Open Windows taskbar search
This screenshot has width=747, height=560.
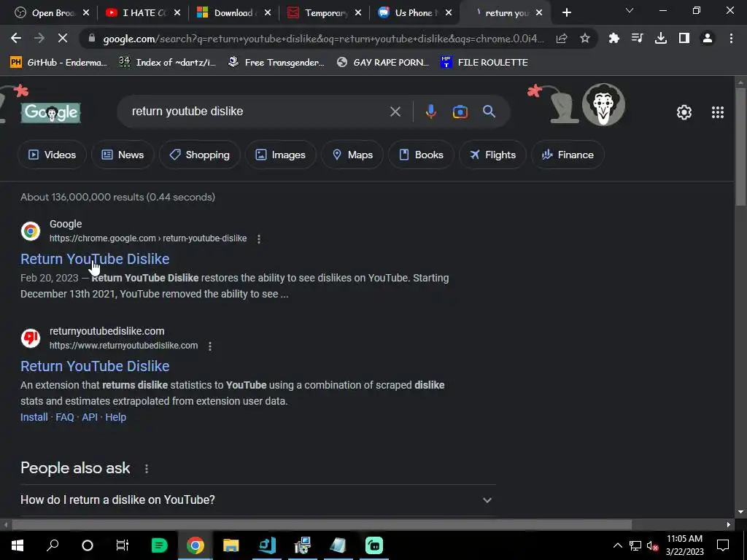(53, 545)
